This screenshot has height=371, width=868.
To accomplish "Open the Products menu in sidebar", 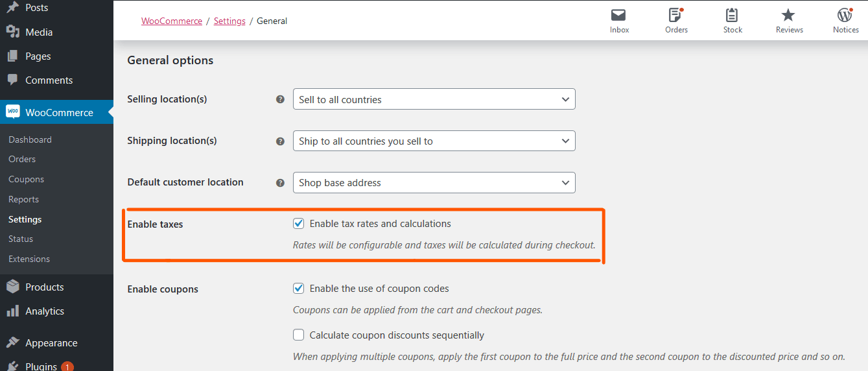I will click(x=44, y=287).
